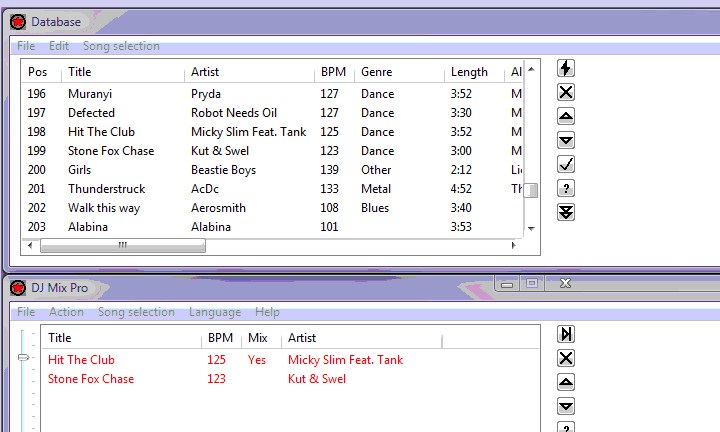Click the double down arrow icon in Database
This screenshot has height=432, width=720.
pos(565,211)
